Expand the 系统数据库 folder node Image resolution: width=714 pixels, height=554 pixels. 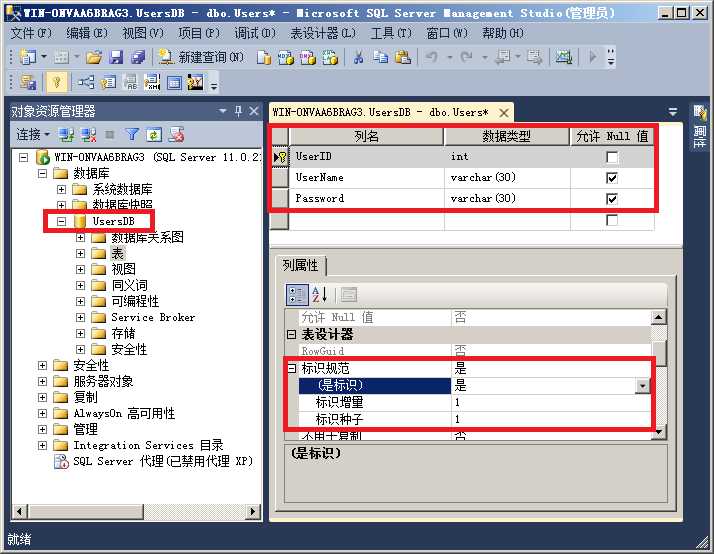pyautogui.click(x=61, y=189)
